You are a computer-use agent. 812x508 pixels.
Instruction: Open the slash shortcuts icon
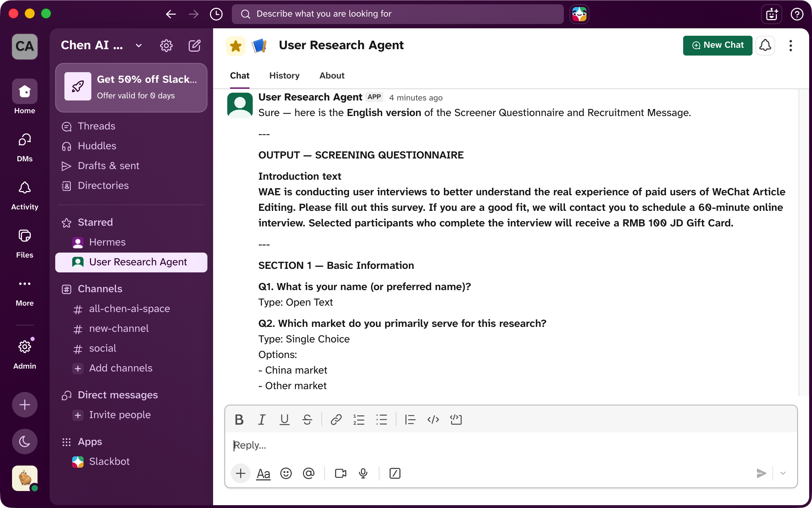[x=395, y=473]
